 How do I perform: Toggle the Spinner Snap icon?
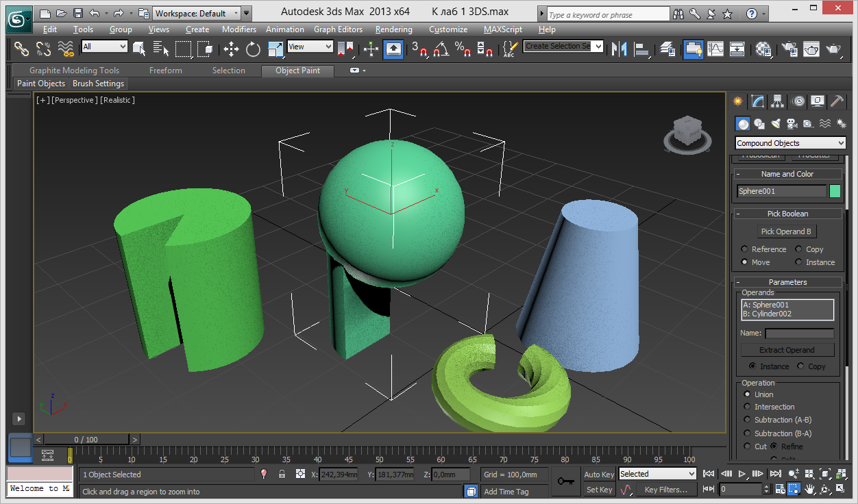[x=485, y=49]
